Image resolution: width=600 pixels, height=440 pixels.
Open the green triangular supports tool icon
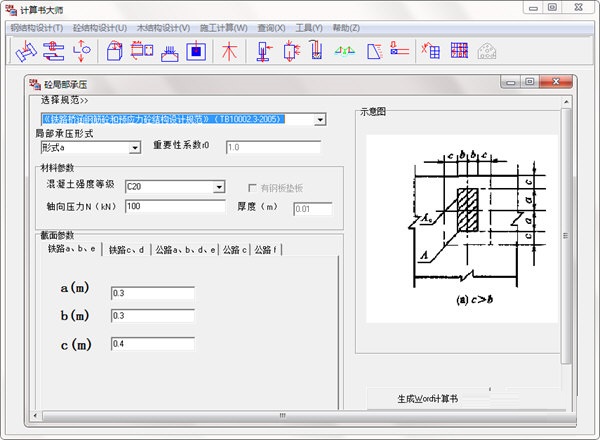344,51
